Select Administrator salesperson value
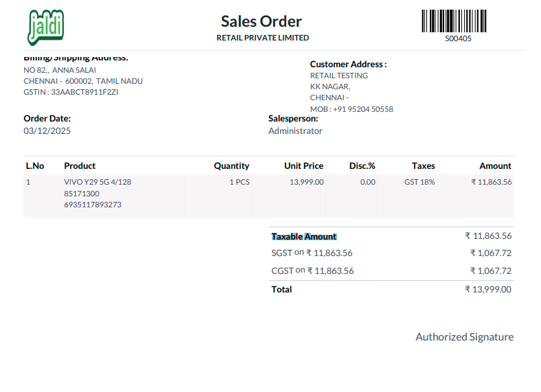The image size is (541, 392). point(295,131)
